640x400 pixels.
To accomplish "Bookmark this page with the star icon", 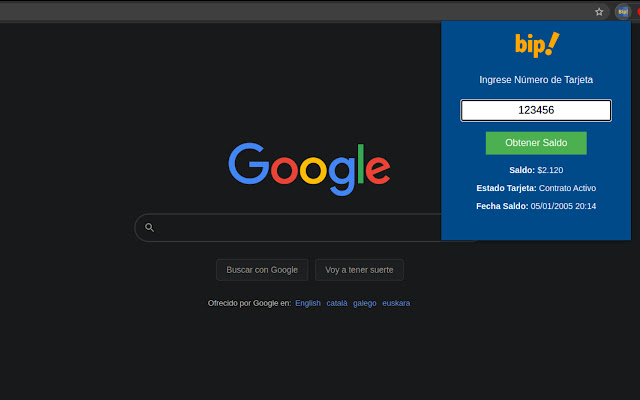I will (599, 12).
